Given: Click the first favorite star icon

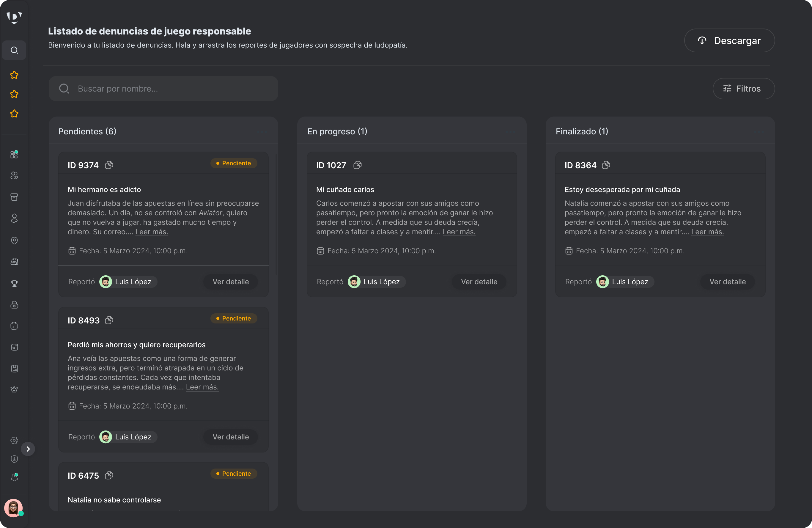Looking at the screenshot, I should click(14, 75).
